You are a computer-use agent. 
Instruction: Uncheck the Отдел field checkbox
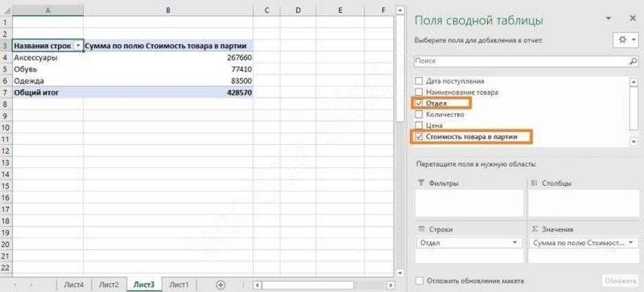420,103
